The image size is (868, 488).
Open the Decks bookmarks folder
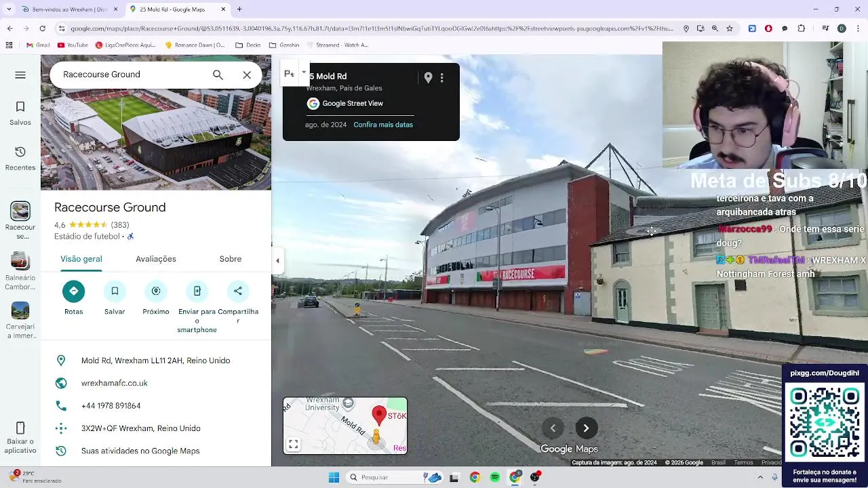248,45
